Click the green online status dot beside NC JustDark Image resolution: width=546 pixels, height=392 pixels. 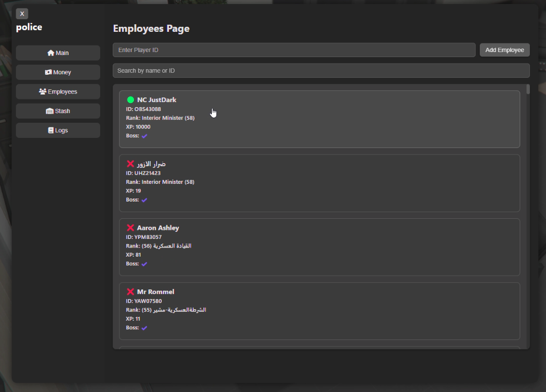click(131, 100)
